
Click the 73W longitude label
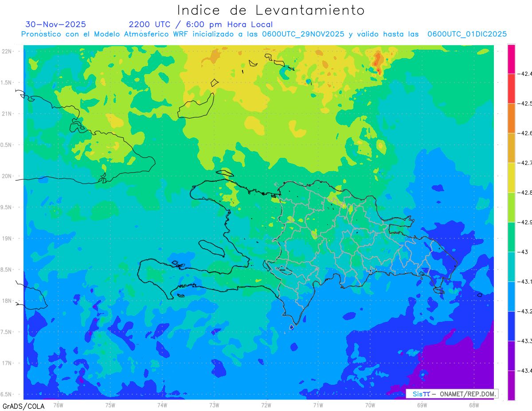214,405
